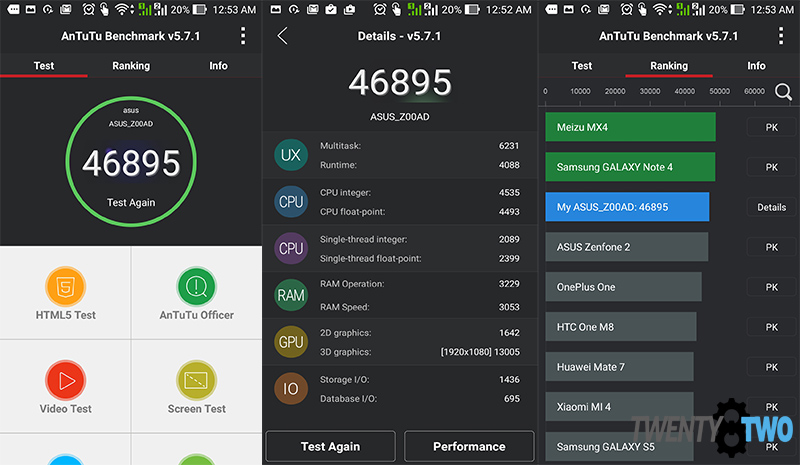Tap the Storage I/O row
Image resolution: width=800 pixels, height=465 pixels.
point(419,380)
